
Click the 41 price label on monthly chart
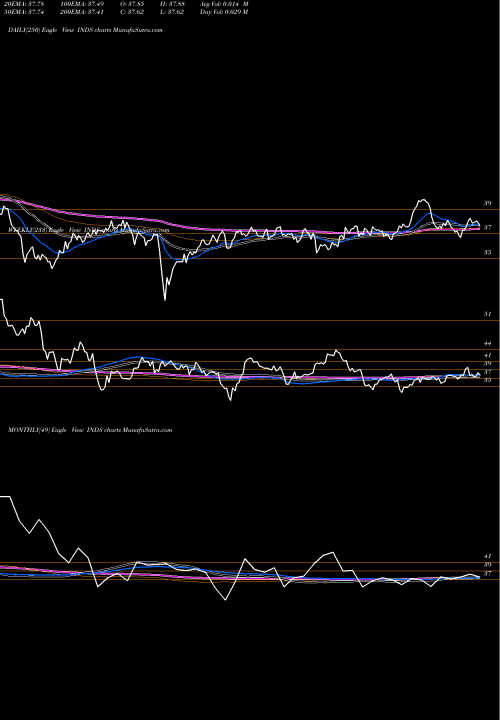(x=488, y=556)
